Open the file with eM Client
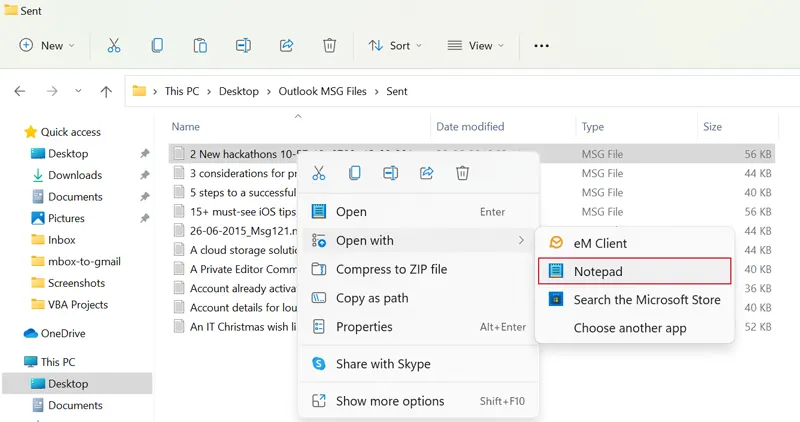Viewport: 800px width, 422px height. (635, 243)
